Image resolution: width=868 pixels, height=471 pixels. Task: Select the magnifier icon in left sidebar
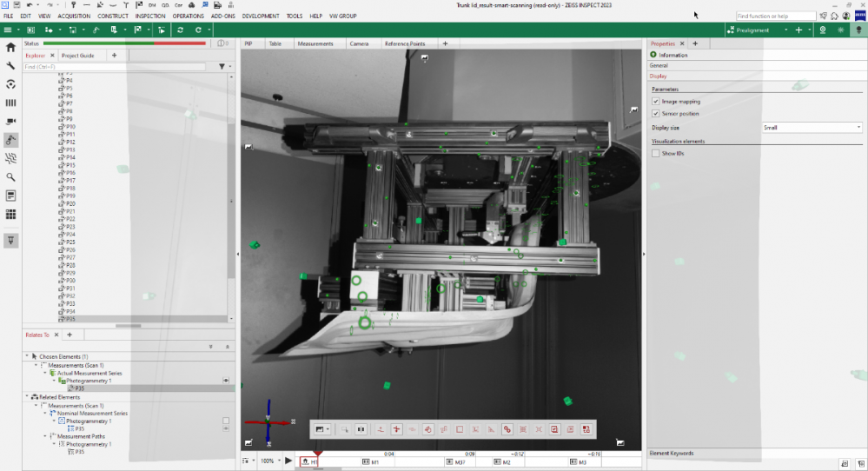click(10, 176)
